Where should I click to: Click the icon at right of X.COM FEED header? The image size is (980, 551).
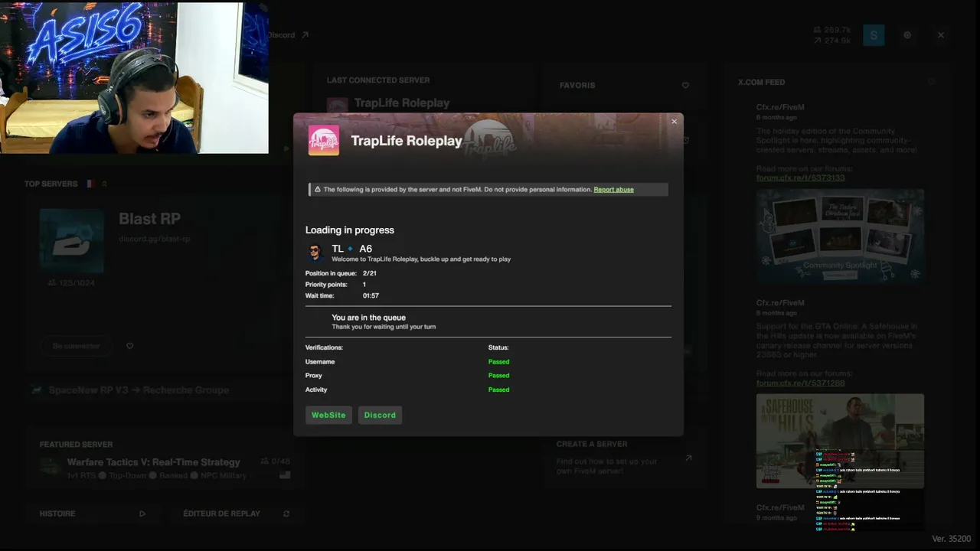932,82
